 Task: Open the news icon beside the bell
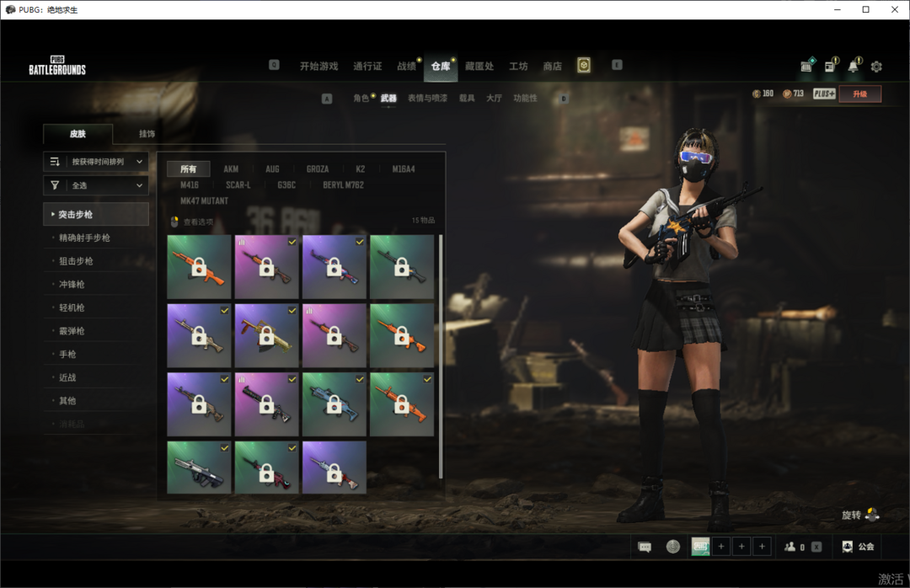point(829,67)
